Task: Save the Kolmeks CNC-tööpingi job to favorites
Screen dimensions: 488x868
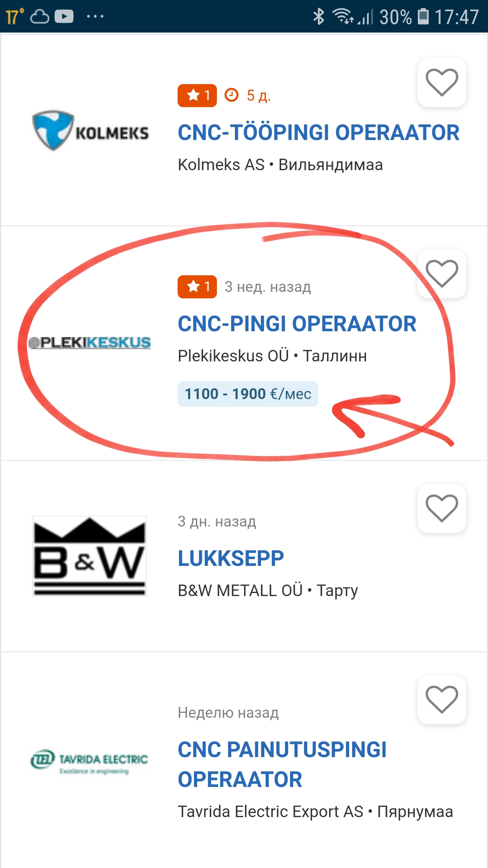Action: [x=442, y=83]
